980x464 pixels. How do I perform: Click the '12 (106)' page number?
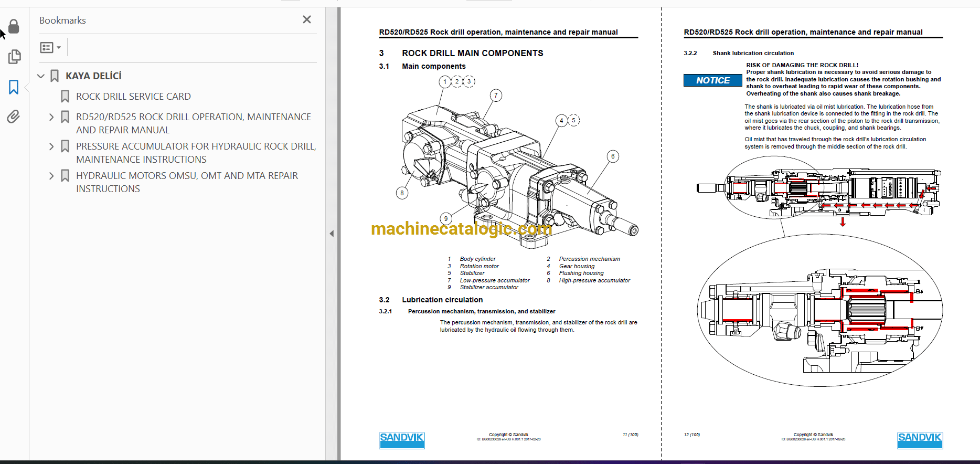[692, 435]
